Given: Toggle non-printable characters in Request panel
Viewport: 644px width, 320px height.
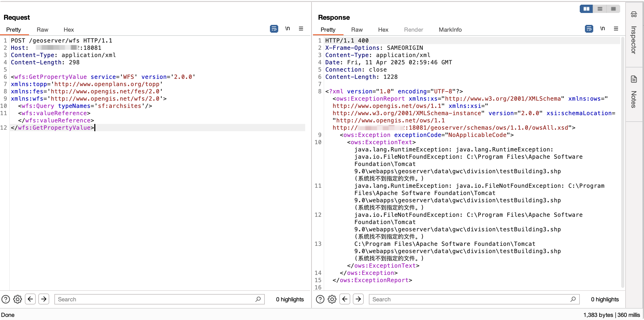Looking at the screenshot, I should (x=288, y=29).
